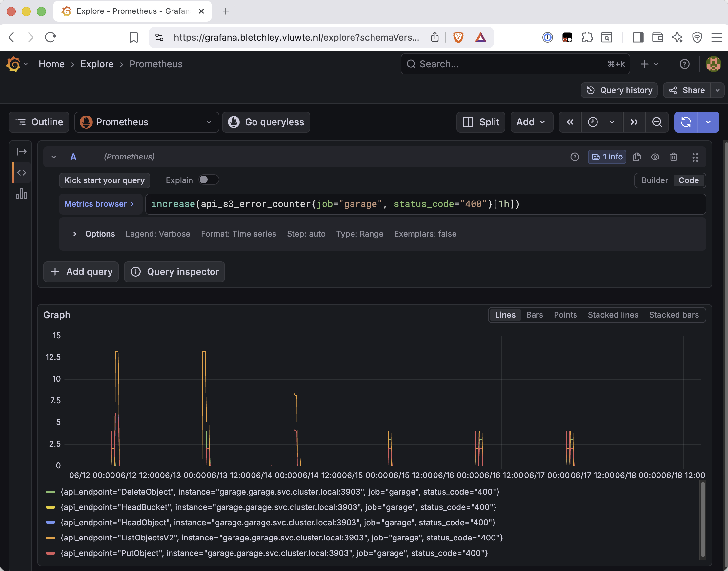Select the Lines graph style
The height and width of the screenshot is (571, 728).
click(x=505, y=315)
